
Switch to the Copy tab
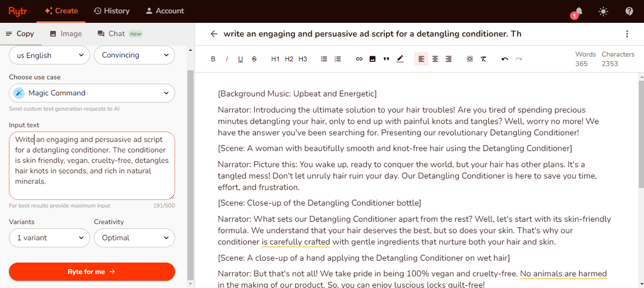(x=20, y=33)
